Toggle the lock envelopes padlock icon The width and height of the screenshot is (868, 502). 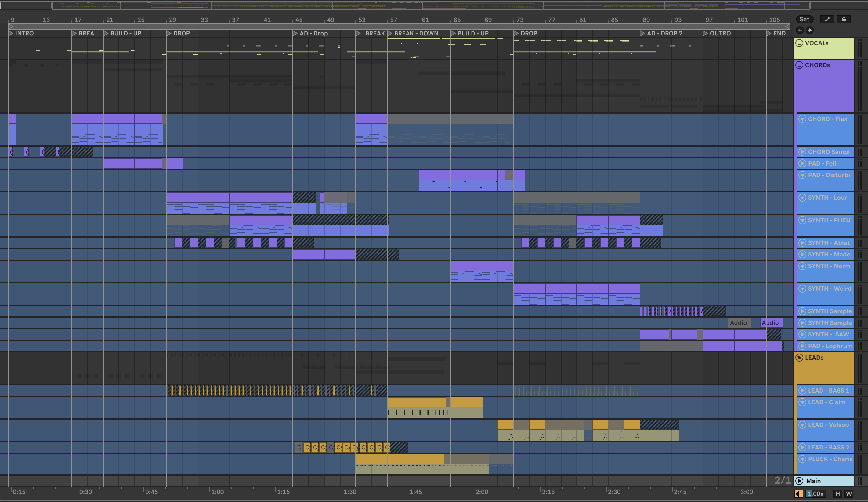coord(844,19)
